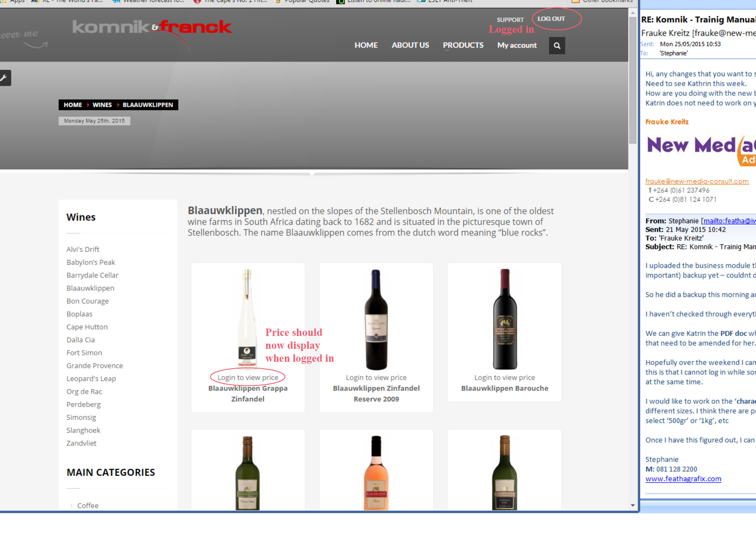Click BLAAUWKLIPPEN in the breadcrumb trail
Image resolution: width=756 pixels, height=534 pixels.
pos(148,105)
